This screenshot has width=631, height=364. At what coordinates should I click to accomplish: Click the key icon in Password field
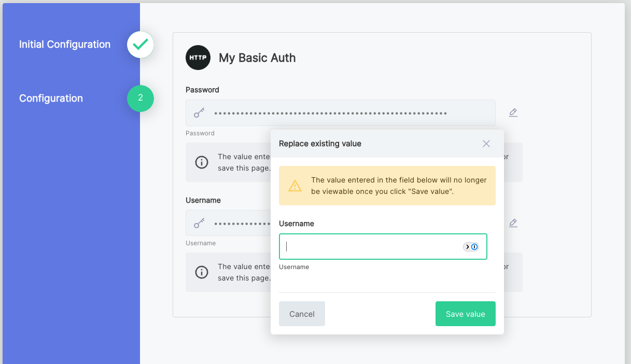(x=199, y=113)
